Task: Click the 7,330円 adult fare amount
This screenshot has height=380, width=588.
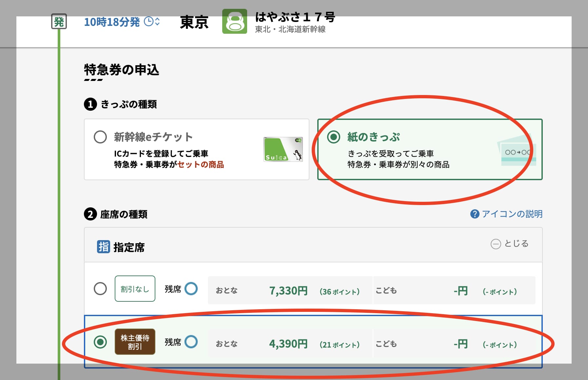Action: pos(288,290)
